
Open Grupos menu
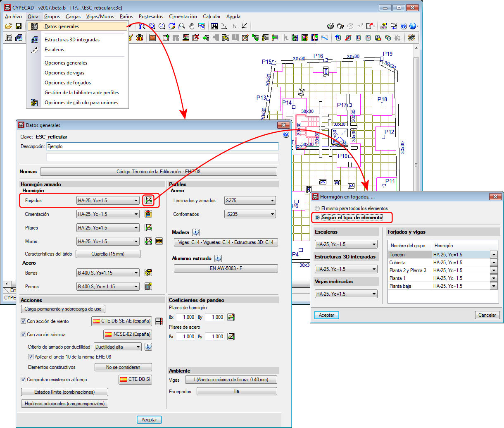tap(52, 17)
